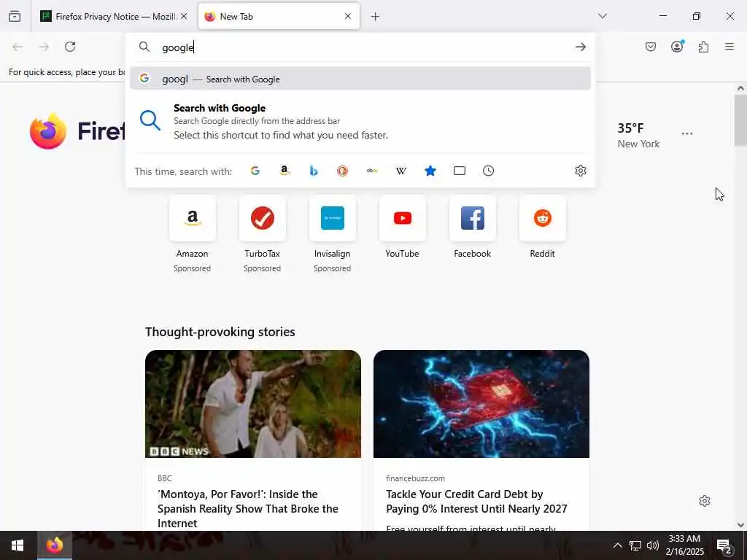Click the Go arrow in the address bar
The width and height of the screenshot is (747, 560).
(580, 47)
